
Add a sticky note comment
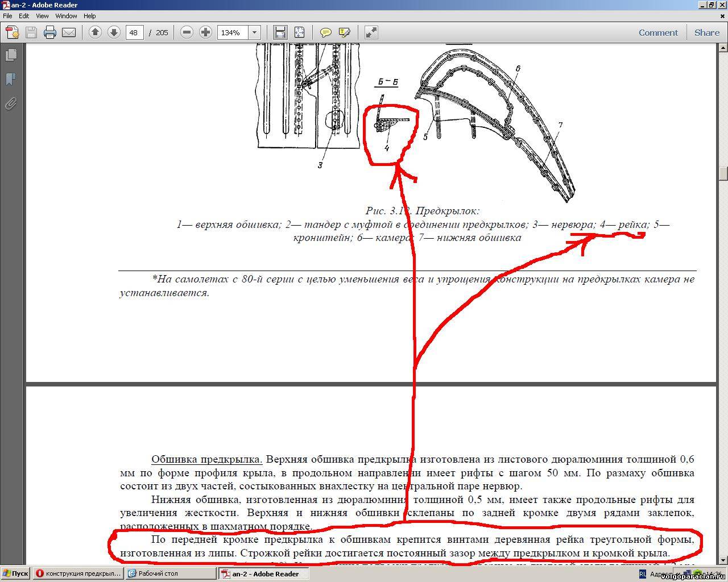(325, 32)
